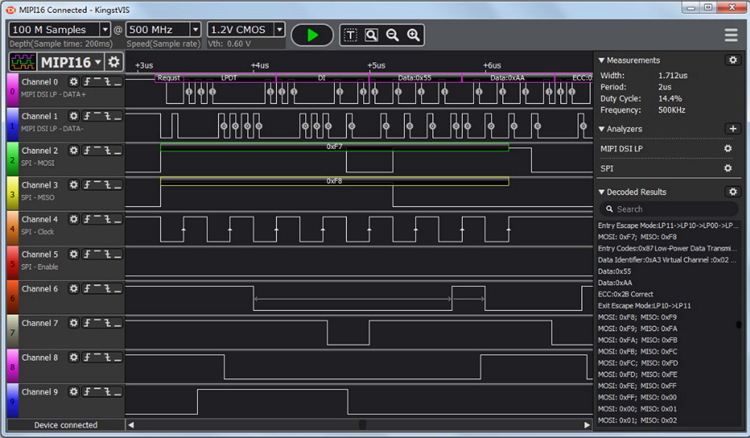Screen dimensions: 750x438
Task: Open the hamburger options menu
Action: (731, 35)
